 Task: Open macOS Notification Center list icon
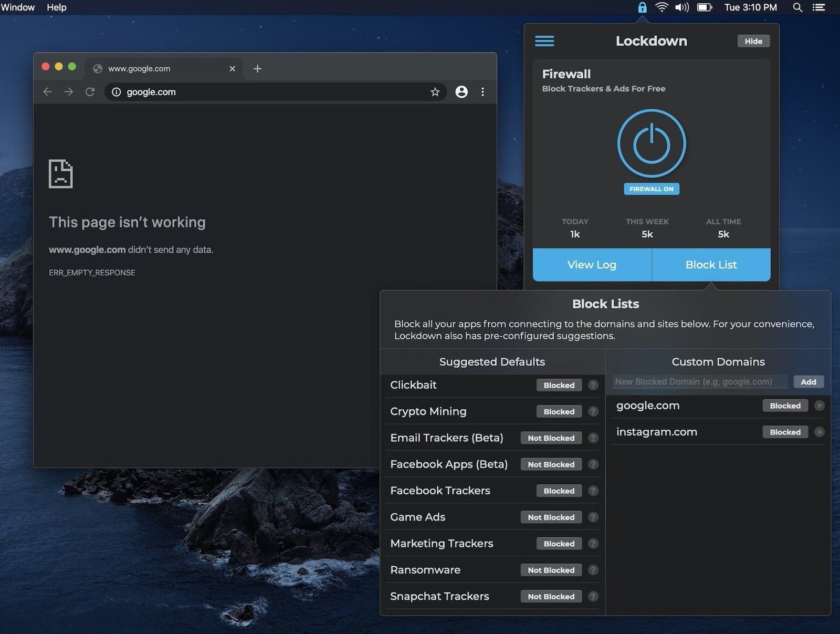click(x=818, y=7)
